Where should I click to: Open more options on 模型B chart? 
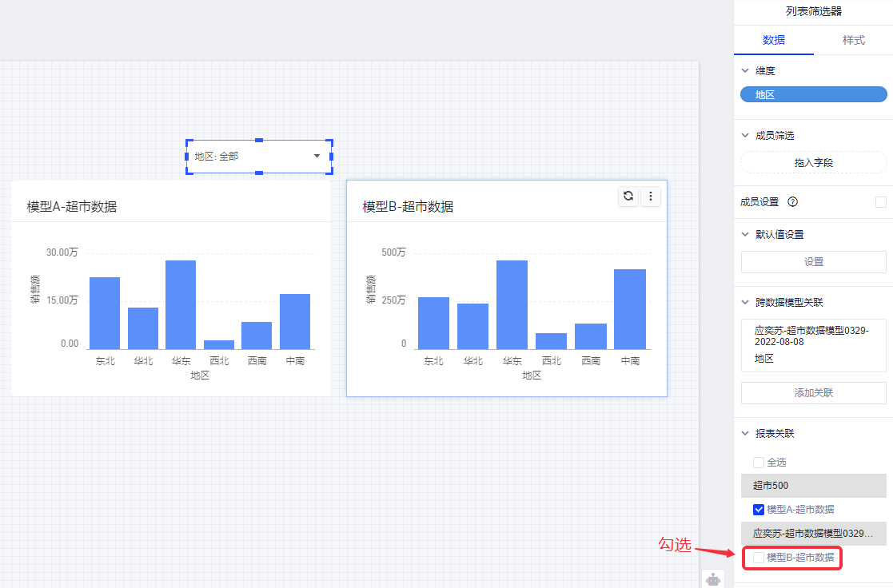[651, 196]
